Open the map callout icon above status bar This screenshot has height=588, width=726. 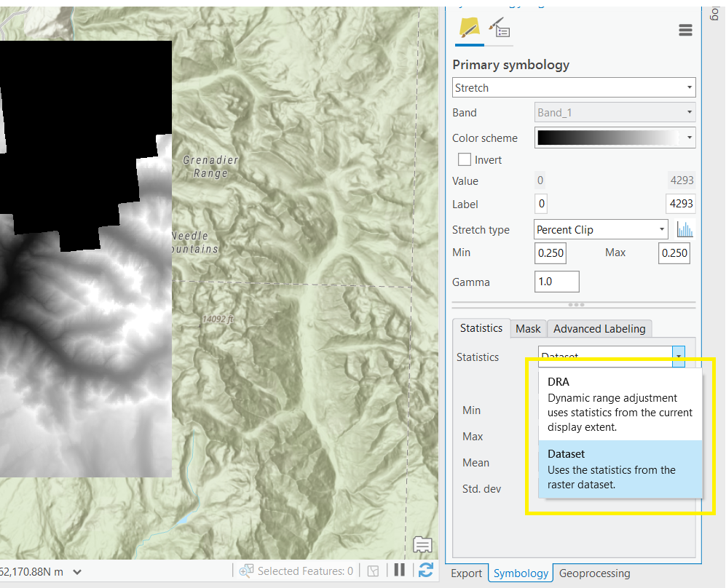coord(422,544)
